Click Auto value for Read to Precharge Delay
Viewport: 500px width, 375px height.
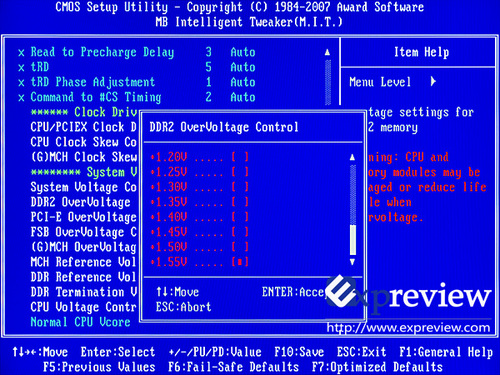tap(243, 52)
